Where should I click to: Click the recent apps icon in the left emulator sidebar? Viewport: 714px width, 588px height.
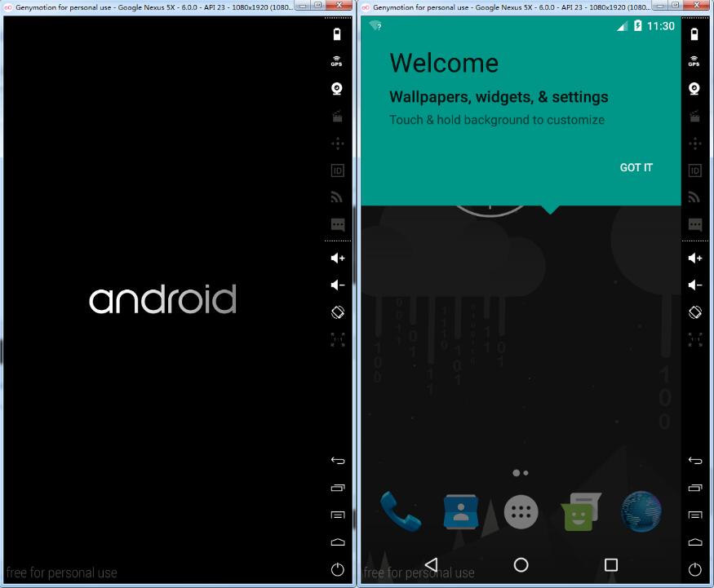coord(338,488)
